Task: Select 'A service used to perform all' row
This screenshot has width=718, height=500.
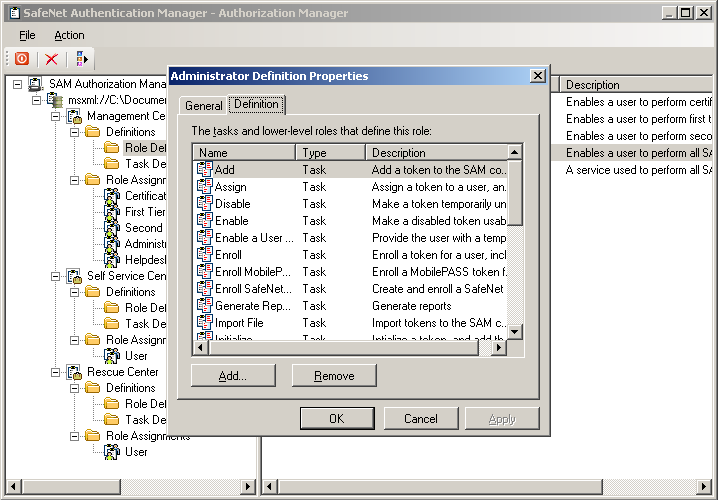Action: click(639, 170)
